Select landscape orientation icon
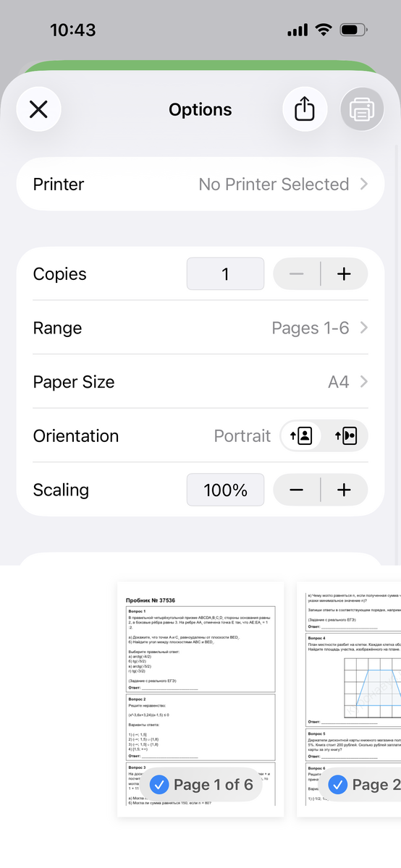Screen dimensions: 401x868 point(345,436)
